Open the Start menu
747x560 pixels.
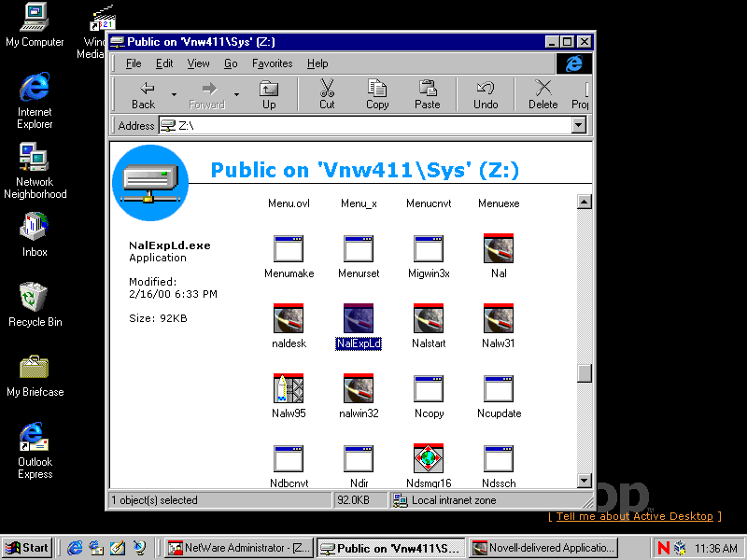click(28, 548)
